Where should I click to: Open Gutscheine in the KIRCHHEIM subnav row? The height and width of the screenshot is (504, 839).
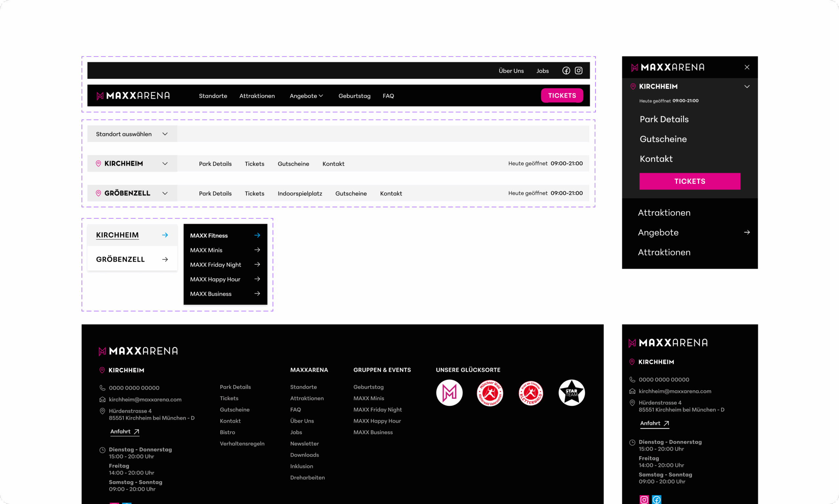(x=293, y=164)
